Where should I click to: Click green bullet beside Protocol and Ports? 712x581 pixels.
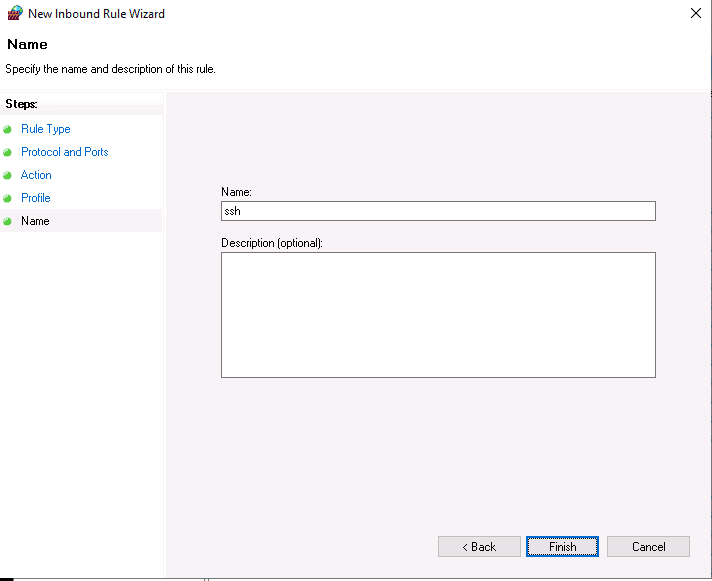7,152
